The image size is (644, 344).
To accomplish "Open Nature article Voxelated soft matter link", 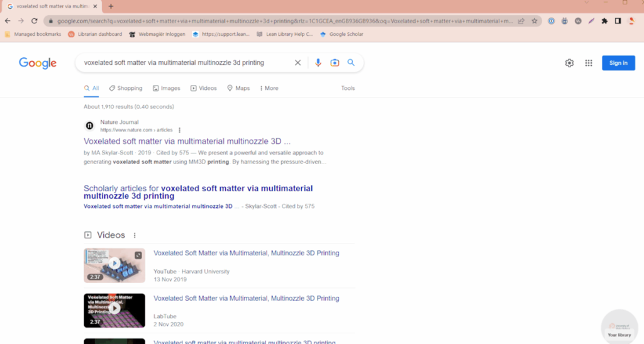I will pos(187,141).
